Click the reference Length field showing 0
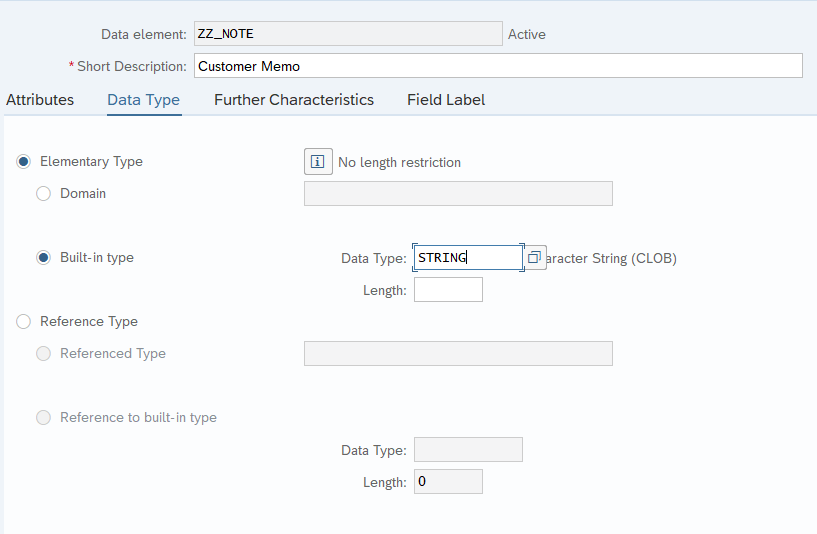Screen dimensions: 817x534 tap(448, 482)
